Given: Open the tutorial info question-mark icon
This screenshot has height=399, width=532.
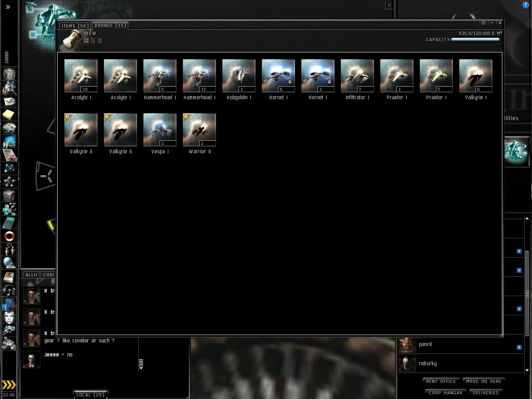Looking at the screenshot, I should pos(8,304).
